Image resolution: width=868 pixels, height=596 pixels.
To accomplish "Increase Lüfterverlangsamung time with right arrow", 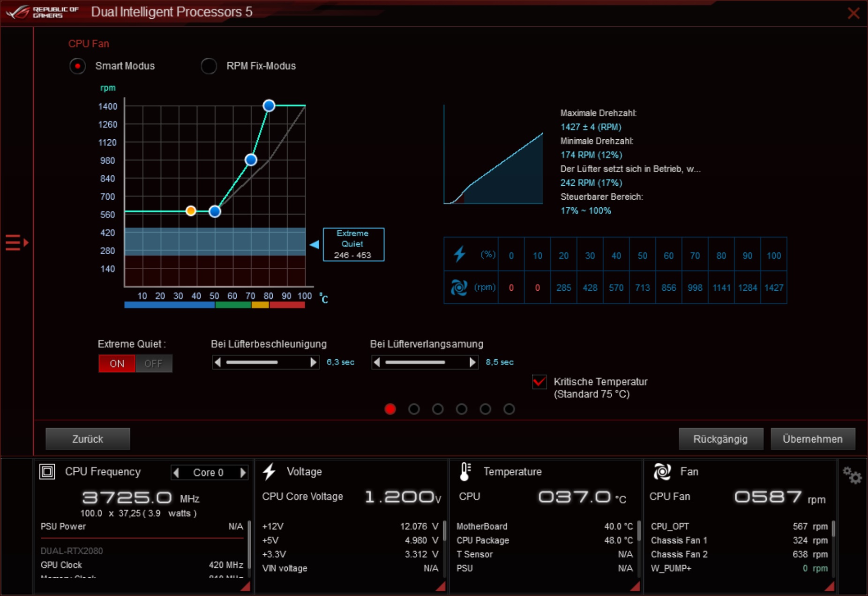I will click(472, 362).
